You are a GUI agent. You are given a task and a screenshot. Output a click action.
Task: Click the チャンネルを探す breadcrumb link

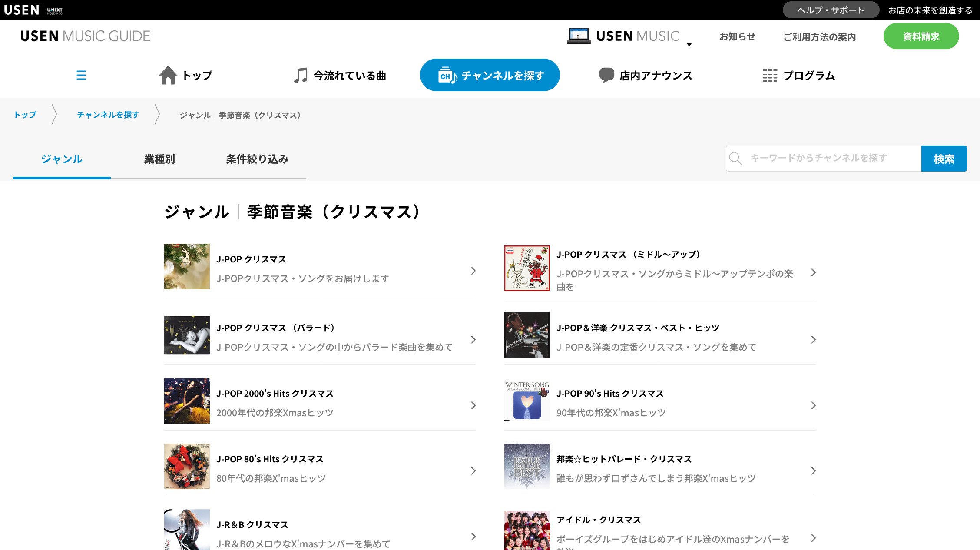[x=108, y=115]
